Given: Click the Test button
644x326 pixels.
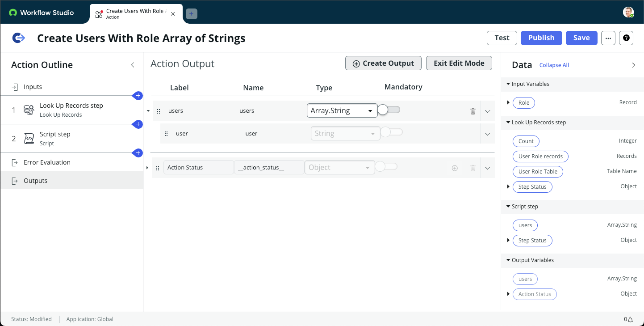Looking at the screenshot, I should tap(502, 38).
